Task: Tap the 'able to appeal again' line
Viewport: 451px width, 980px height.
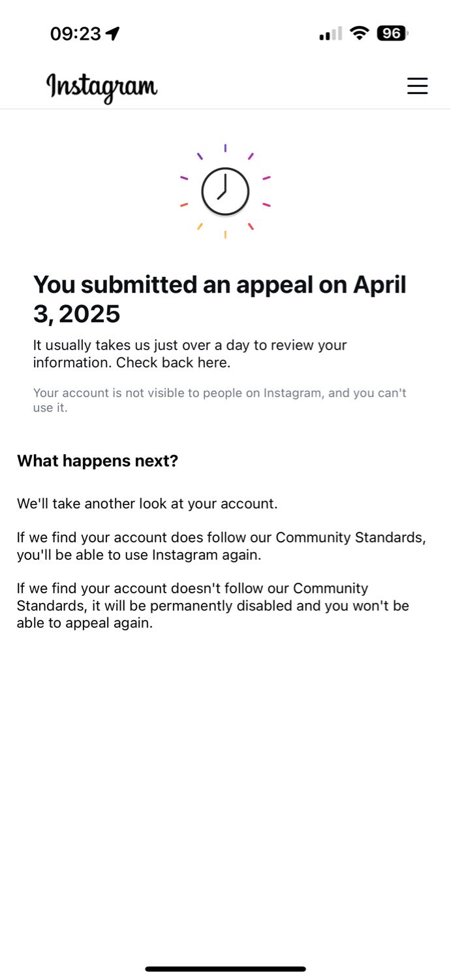Action: pyautogui.click(x=85, y=623)
